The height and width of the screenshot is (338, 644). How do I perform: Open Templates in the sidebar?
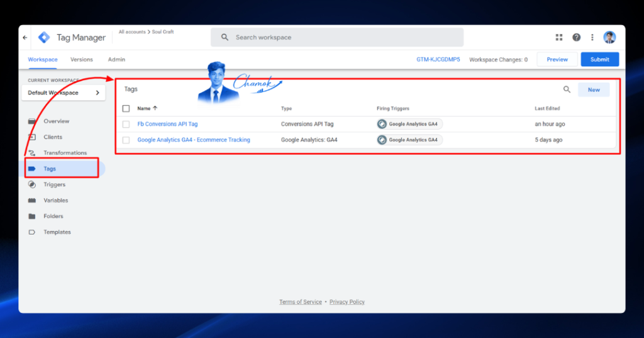pos(57,232)
